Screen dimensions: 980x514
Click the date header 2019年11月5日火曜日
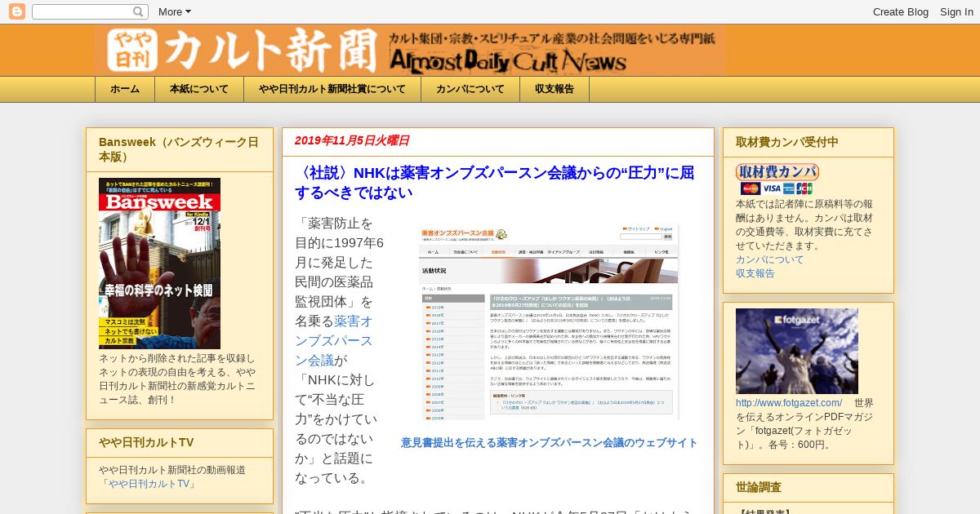click(352, 140)
